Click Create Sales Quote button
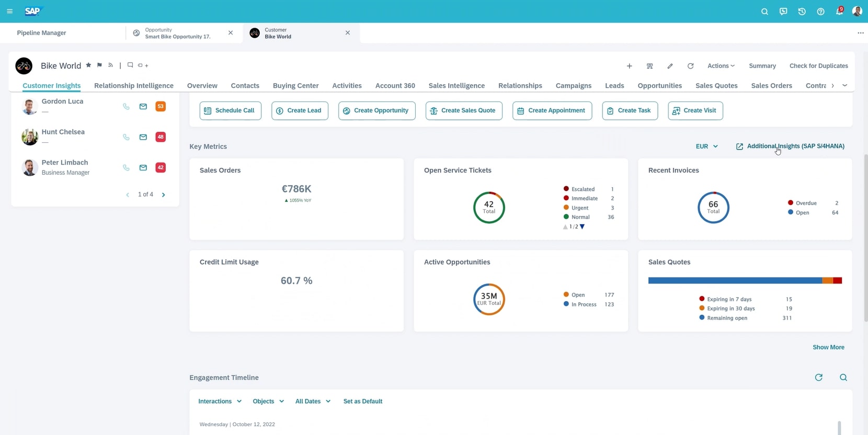Screen dimensions: 868x435 (464, 111)
